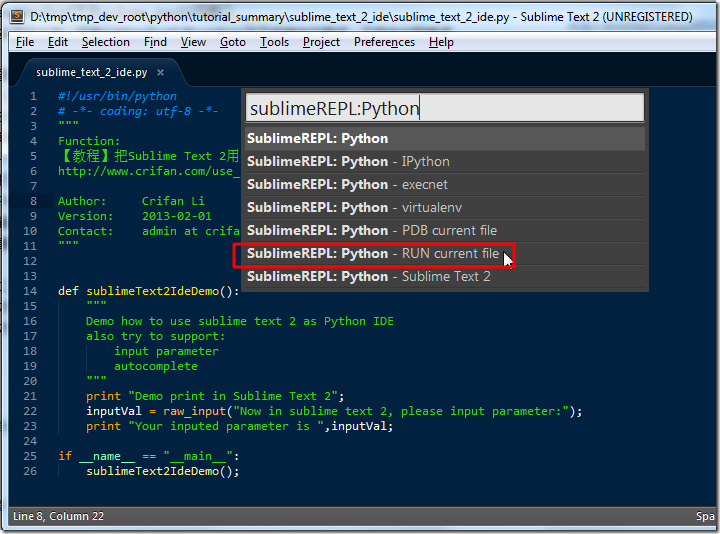This screenshot has width=720, height=534.
Task: Click the final 'sublimeText2IdeDemo();' call line
Action: 163,471
